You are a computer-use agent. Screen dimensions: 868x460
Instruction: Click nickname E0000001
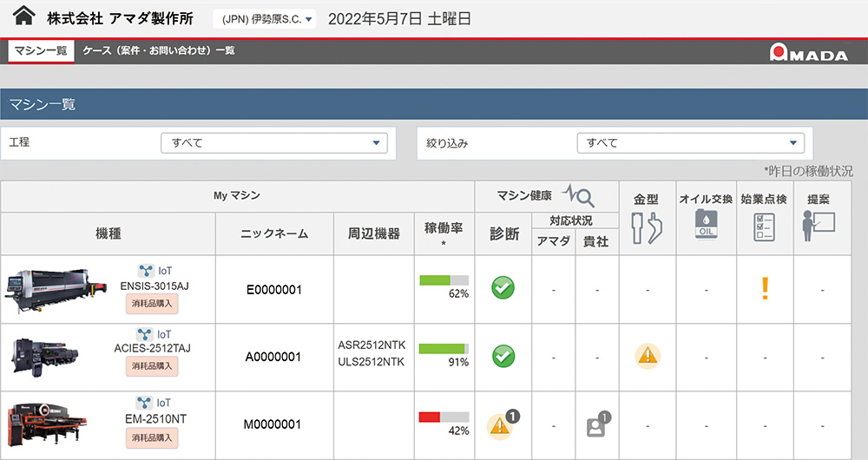pyautogui.click(x=274, y=290)
